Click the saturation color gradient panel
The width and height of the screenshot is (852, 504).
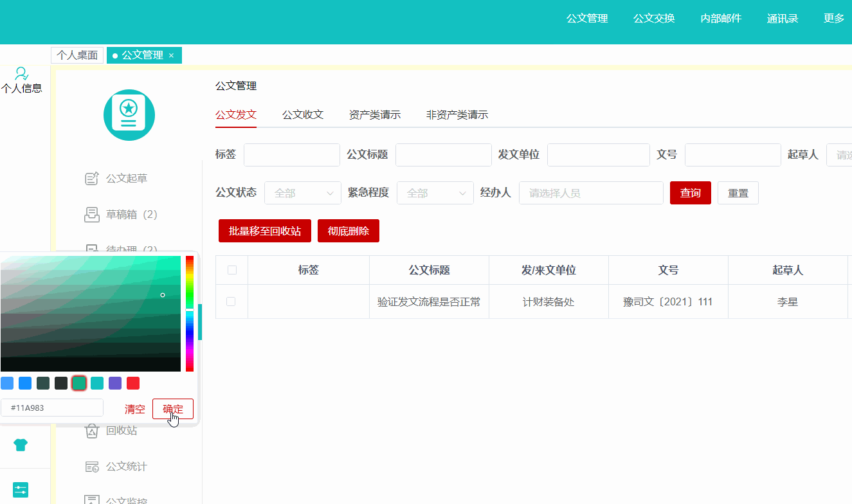point(91,314)
